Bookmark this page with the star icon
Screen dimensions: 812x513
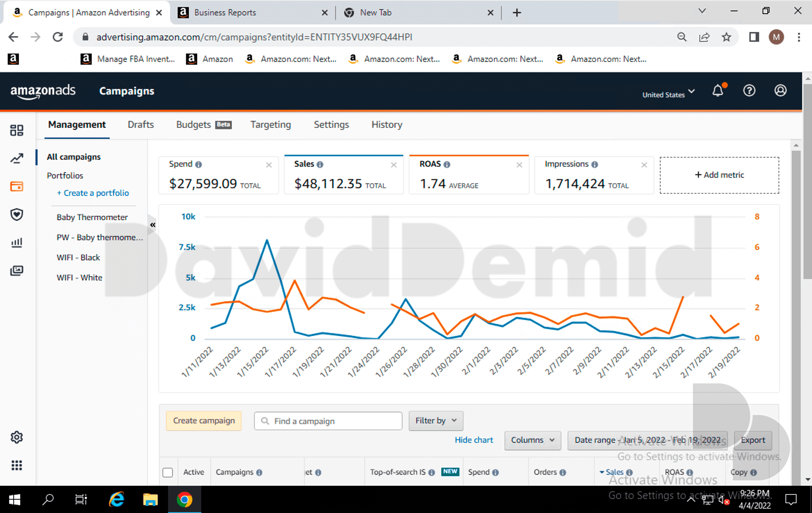click(x=726, y=37)
